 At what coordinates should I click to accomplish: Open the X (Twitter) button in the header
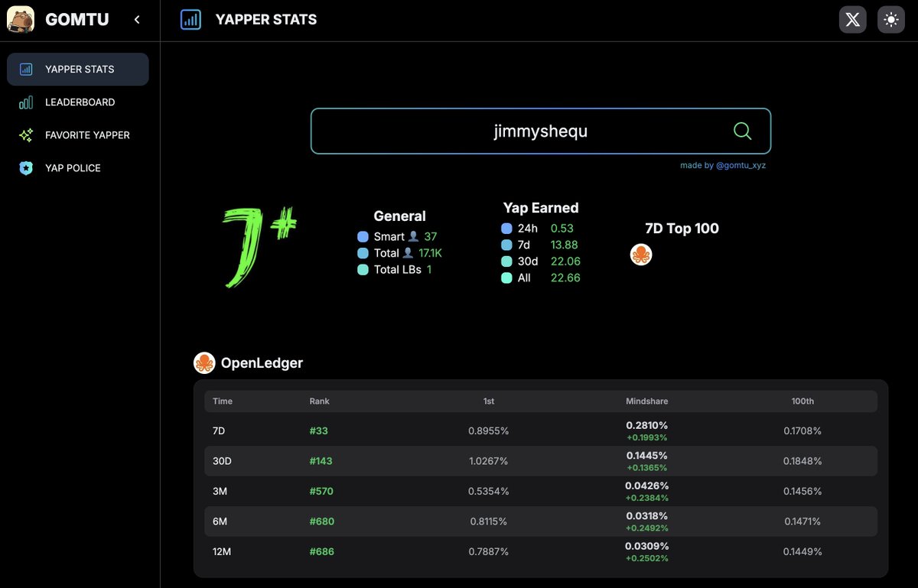(x=853, y=20)
